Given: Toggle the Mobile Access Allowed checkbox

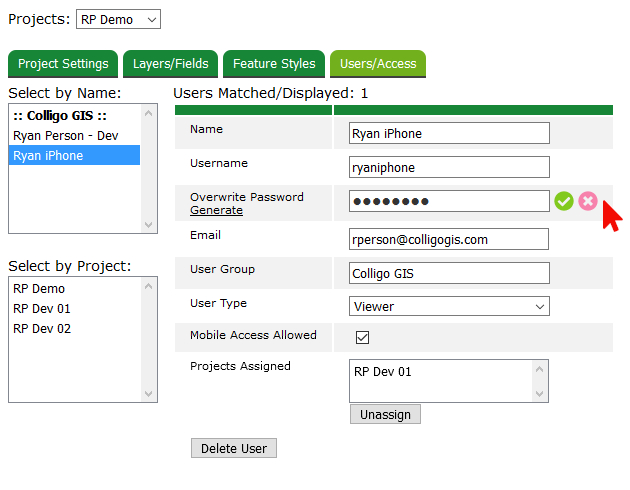Looking at the screenshot, I should coord(363,337).
